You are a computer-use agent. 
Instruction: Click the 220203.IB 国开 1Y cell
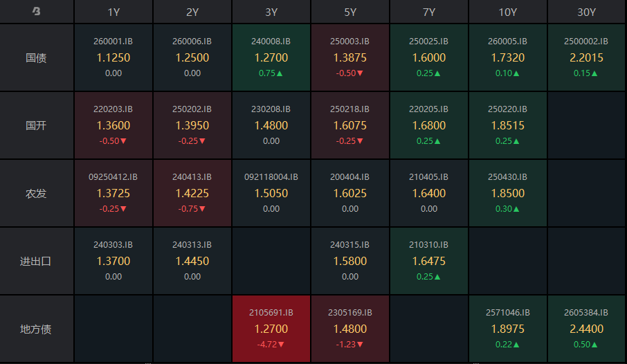[x=113, y=125]
